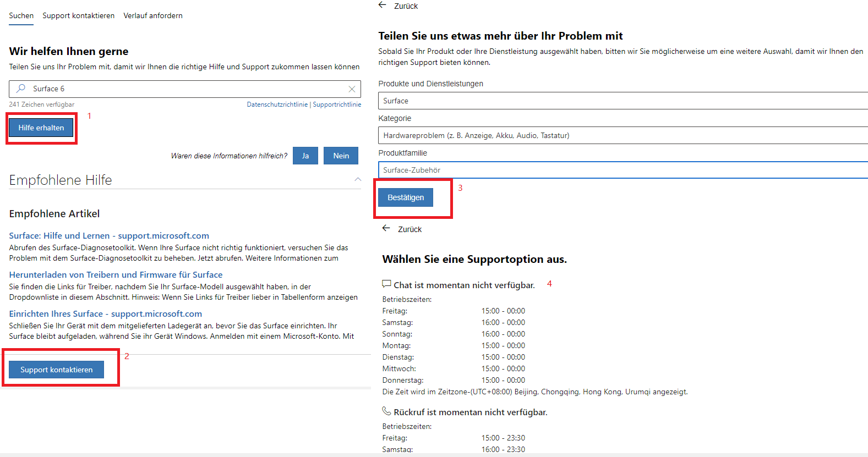The image size is (868, 457).
Task: Open Herunterladen von Treibern article
Action: point(116,274)
